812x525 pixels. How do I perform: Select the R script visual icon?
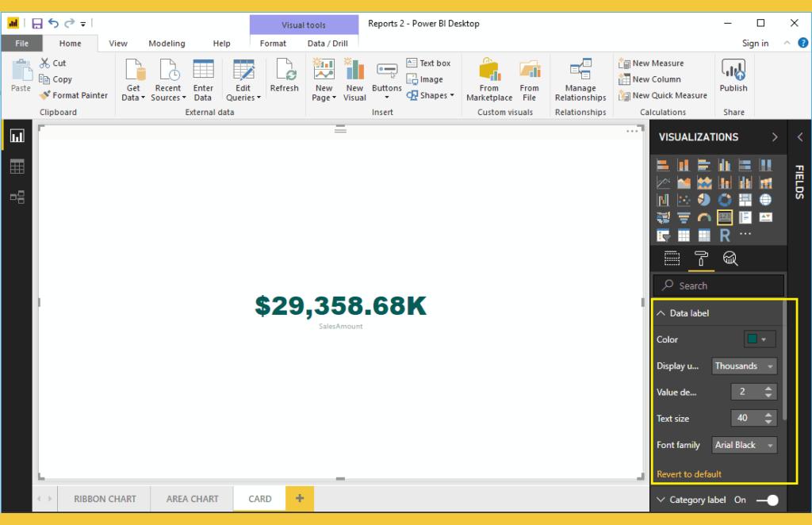point(725,236)
